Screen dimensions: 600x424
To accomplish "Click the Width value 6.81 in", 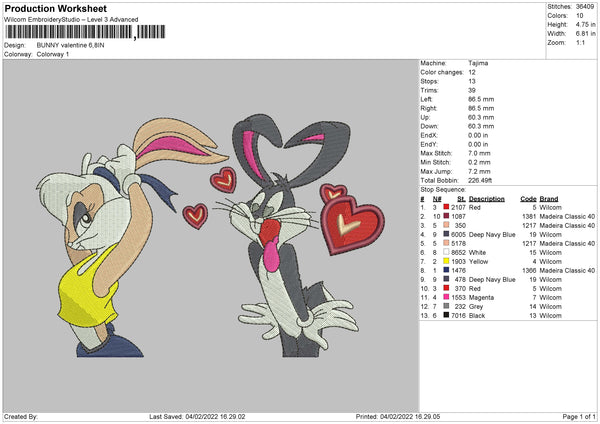I will pos(586,34).
